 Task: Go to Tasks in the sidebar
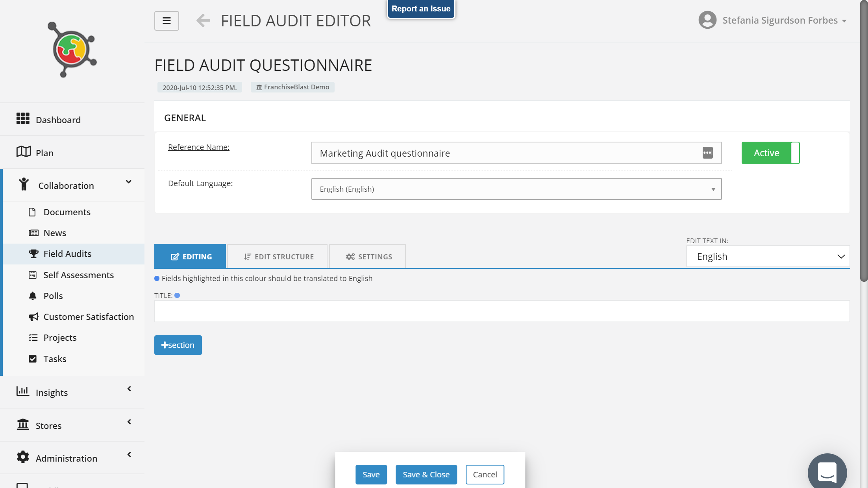pos(55,359)
